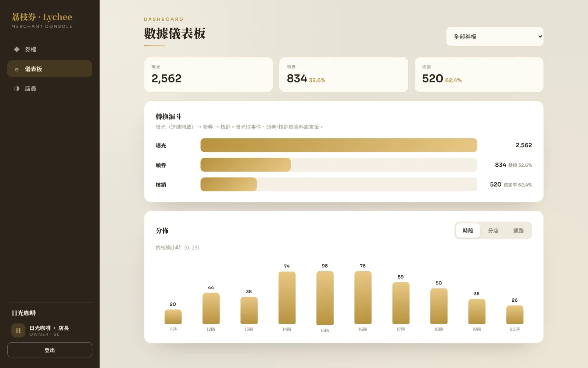Viewport: 588px width, 368px height.
Task: Click the 20時 bar showing 26
Action: (x=515, y=315)
